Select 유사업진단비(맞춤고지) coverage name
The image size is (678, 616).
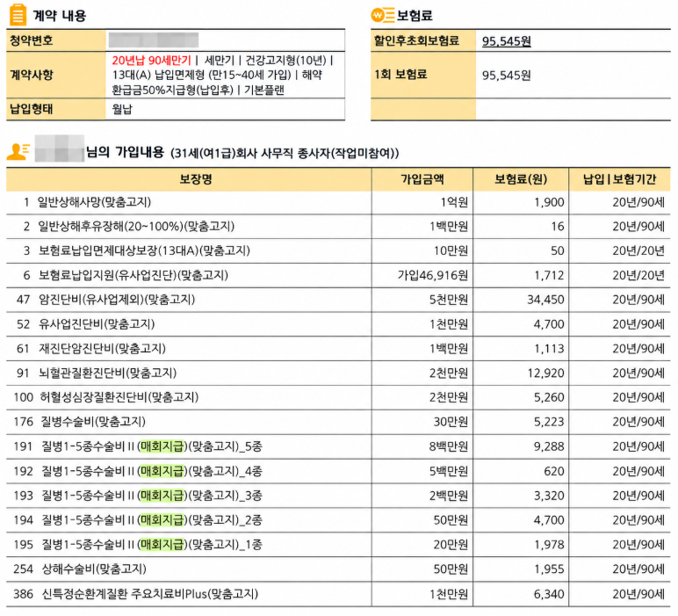pos(97,324)
